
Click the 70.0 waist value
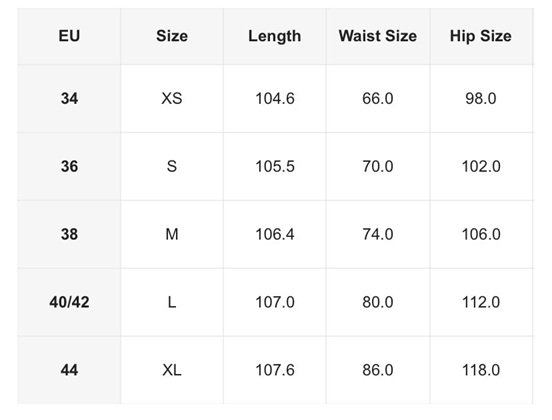378,167
